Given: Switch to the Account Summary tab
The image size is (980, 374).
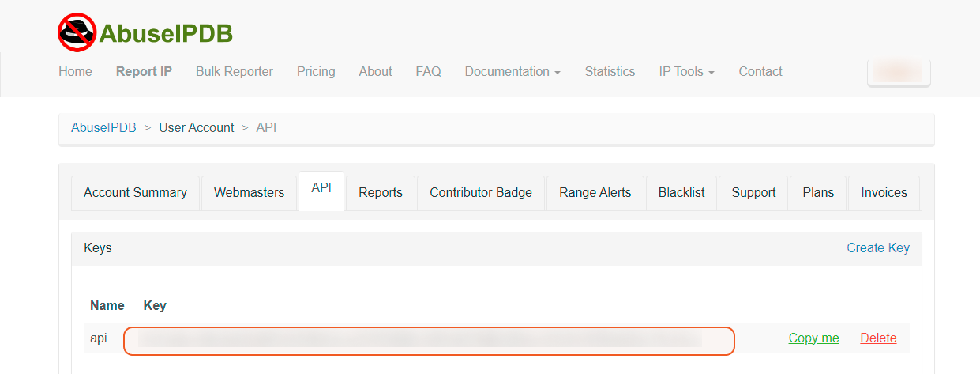Looking at the screenshot, I should point(135,193).
